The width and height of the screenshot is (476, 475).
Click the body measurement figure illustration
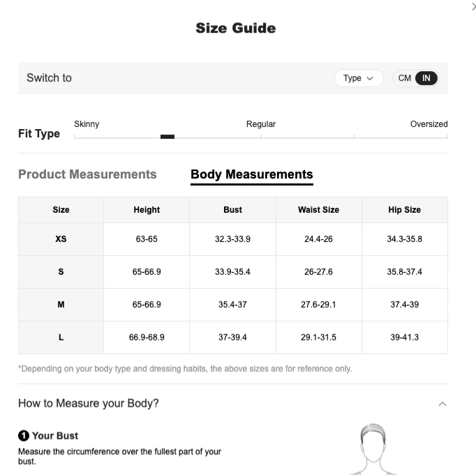coord(373,449)
